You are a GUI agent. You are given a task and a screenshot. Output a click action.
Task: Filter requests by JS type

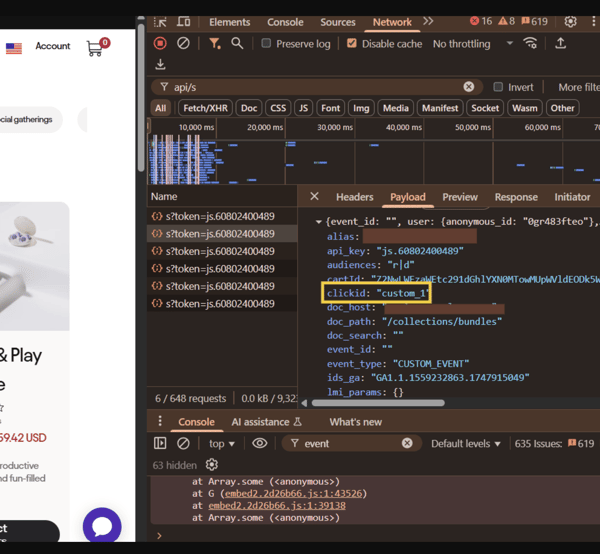(x=303, y=108)
